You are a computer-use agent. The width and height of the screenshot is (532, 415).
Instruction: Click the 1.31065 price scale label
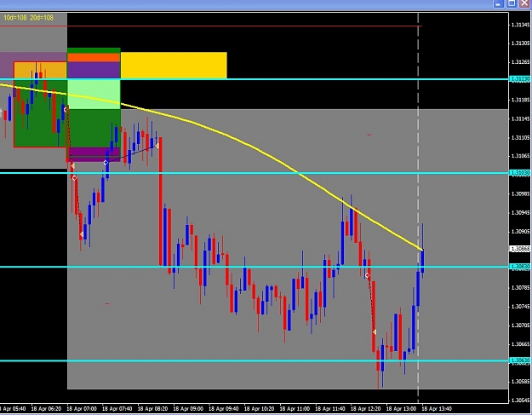click(520, 156)
